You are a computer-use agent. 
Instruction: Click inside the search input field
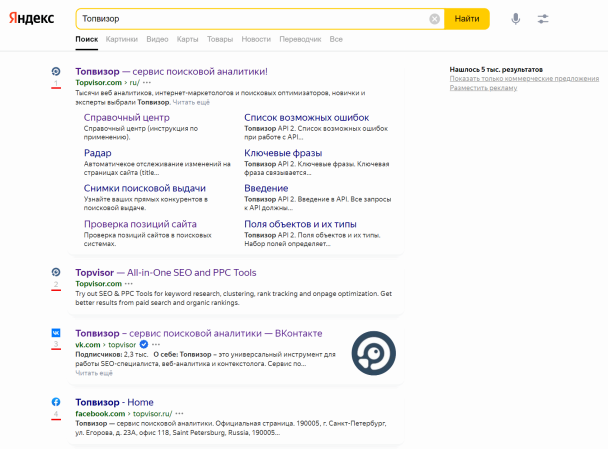pyautogui.click(x=250, y=19)
